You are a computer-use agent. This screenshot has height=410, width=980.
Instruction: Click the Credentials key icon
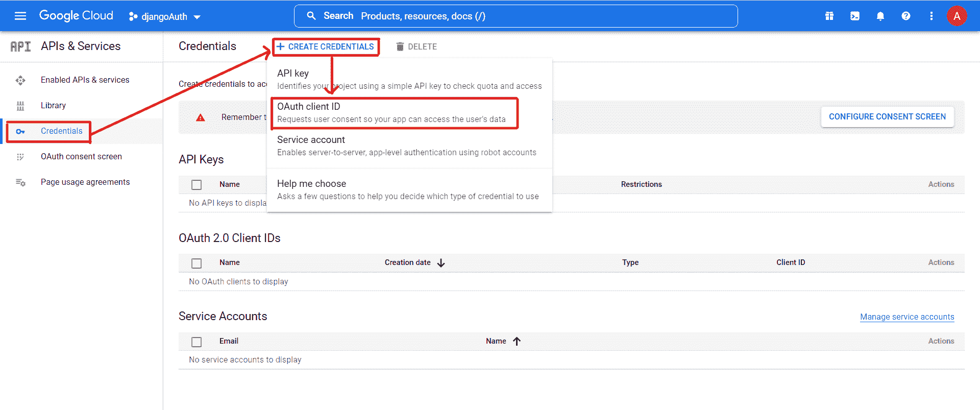[x=20, y=131]
